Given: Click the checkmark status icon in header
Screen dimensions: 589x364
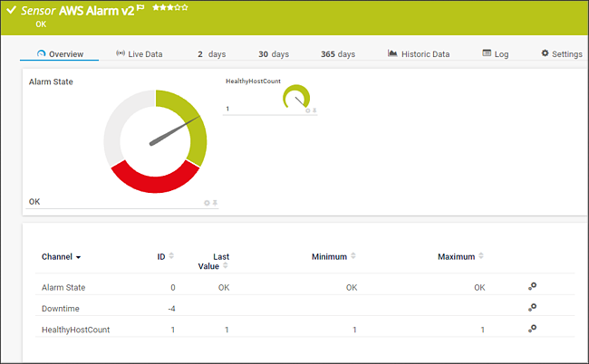Looking at the screenshot, I should tap(11, 10).
